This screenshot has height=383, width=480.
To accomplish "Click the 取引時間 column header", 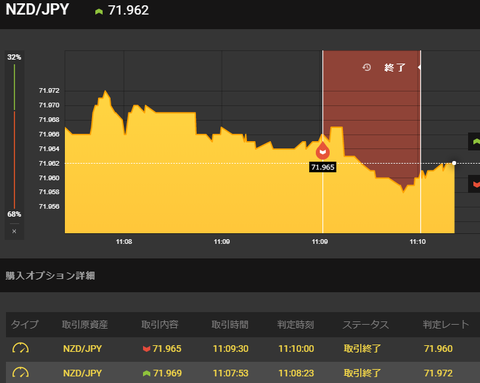I will tap(230, 324).
